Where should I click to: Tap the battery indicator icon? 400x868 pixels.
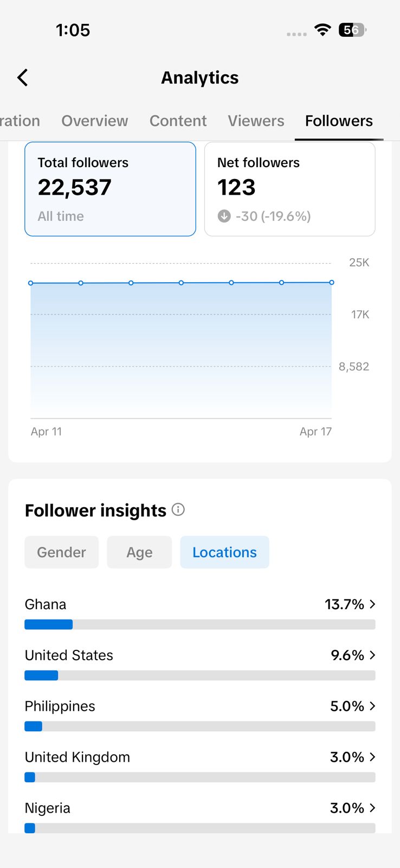click(x=352, y=30)
